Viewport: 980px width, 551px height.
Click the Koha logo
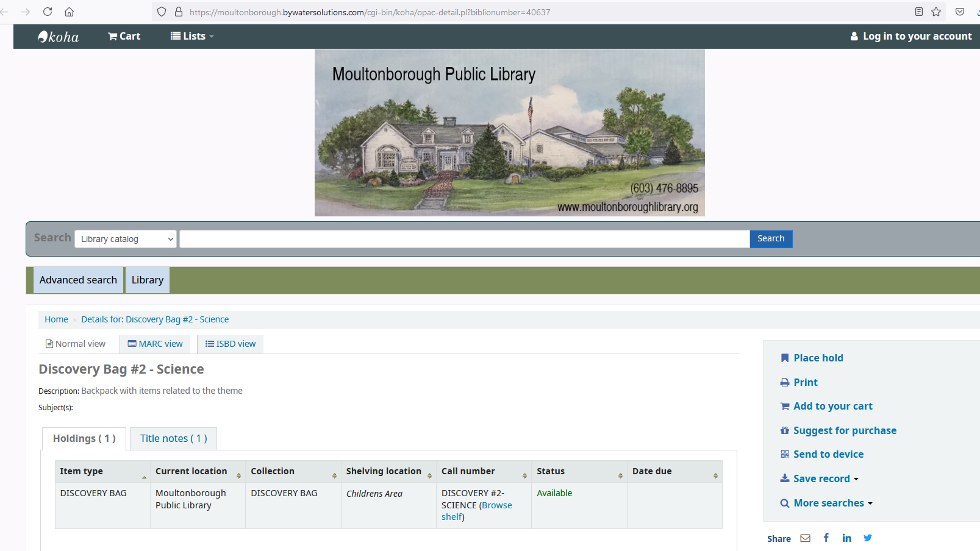pos(58,37)
